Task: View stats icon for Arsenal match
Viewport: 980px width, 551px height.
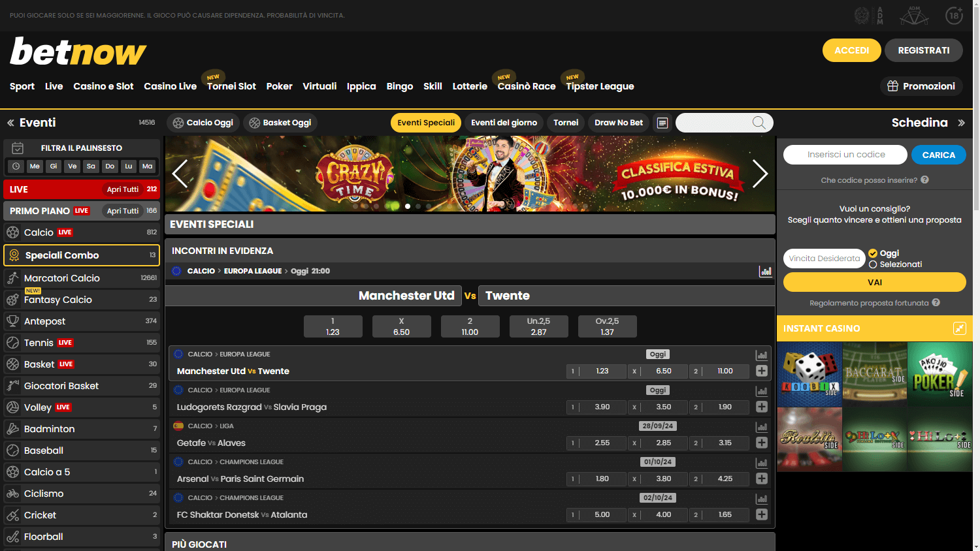Action: (762, 463)
